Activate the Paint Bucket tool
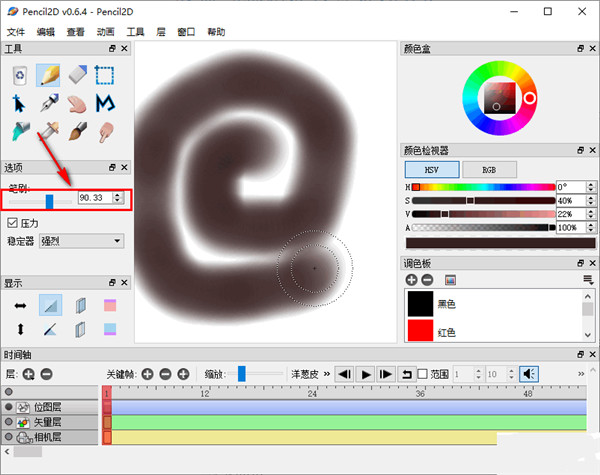This screenshot has height=475, width=600. tap(19, 132)
